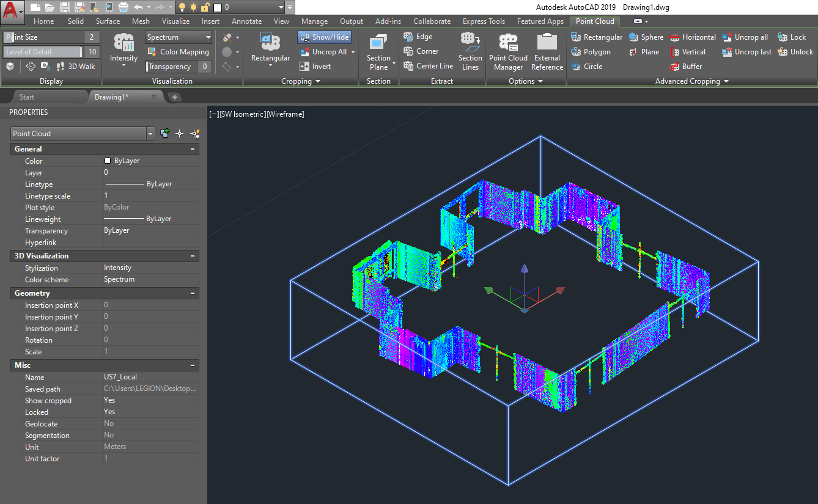The image size is (818, 504).
Task: Click the Edge extract tool
Action: [418, 37]
